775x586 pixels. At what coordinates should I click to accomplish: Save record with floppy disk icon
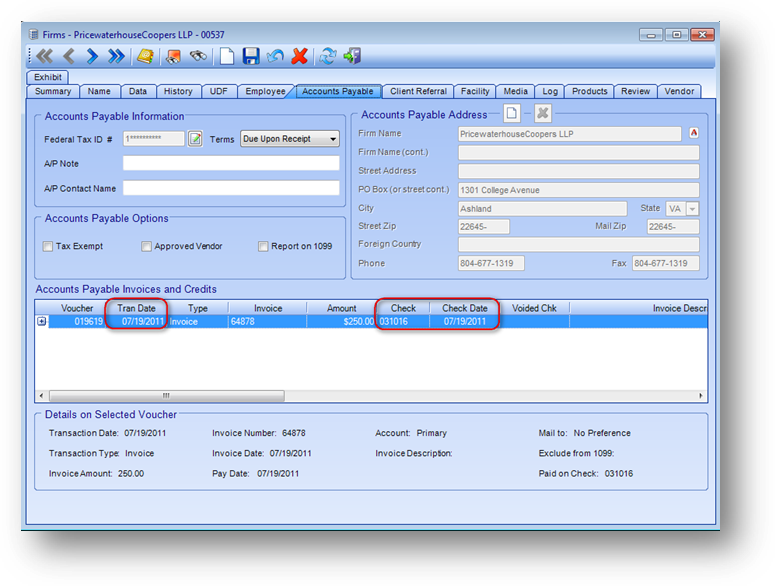pyautogui.click(x=251, y=56)
